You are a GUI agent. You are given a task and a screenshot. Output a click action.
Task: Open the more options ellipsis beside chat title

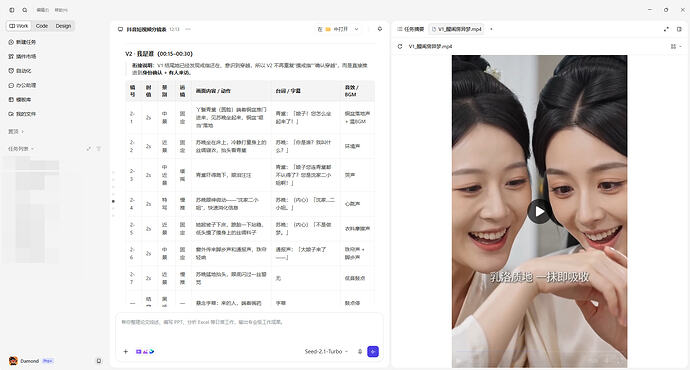coord(188,29)
